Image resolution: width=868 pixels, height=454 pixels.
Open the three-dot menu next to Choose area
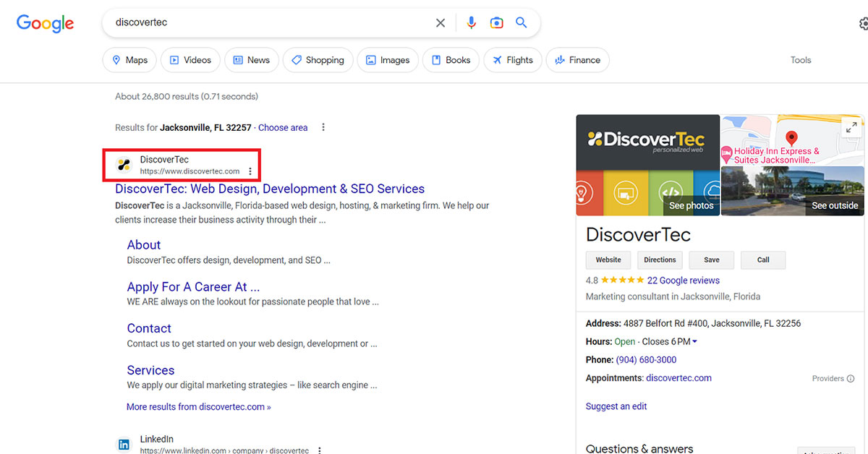pos(323,127)
